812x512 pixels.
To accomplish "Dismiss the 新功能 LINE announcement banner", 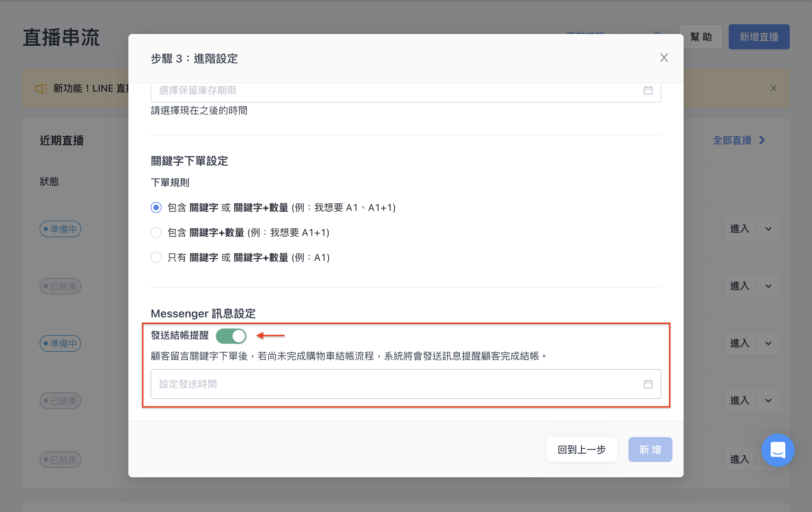I will pos(773,88).
